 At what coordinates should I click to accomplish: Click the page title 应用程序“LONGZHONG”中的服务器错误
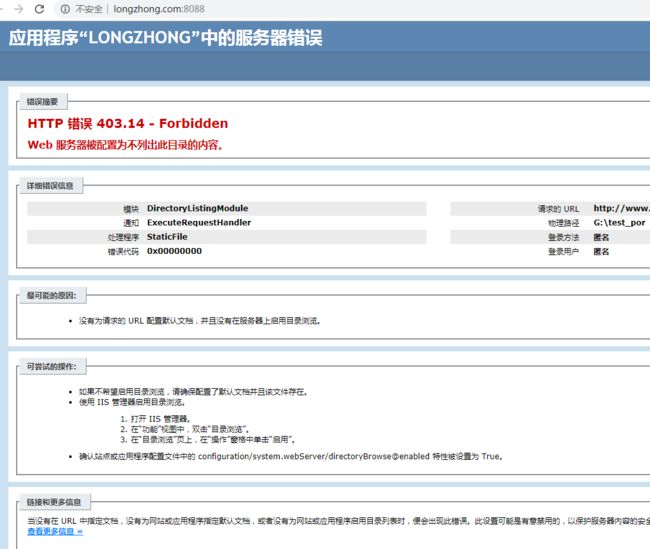(x=165, y=37)
